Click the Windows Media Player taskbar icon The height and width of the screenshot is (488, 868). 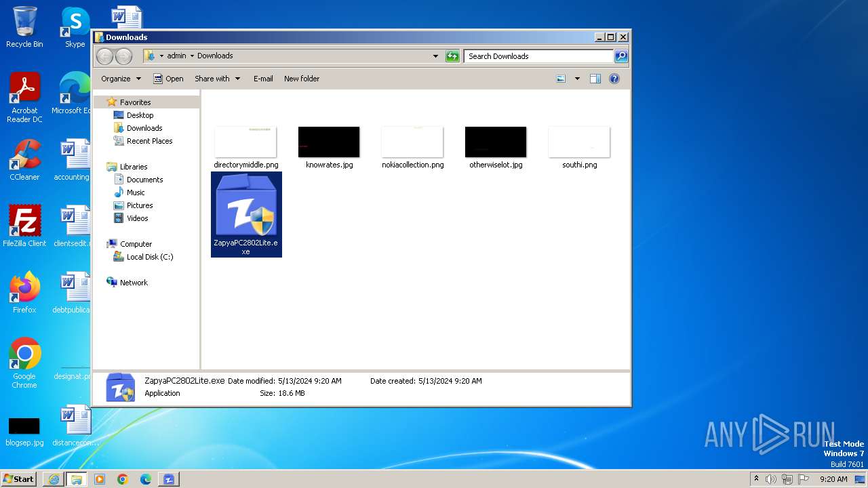[100, 479]
